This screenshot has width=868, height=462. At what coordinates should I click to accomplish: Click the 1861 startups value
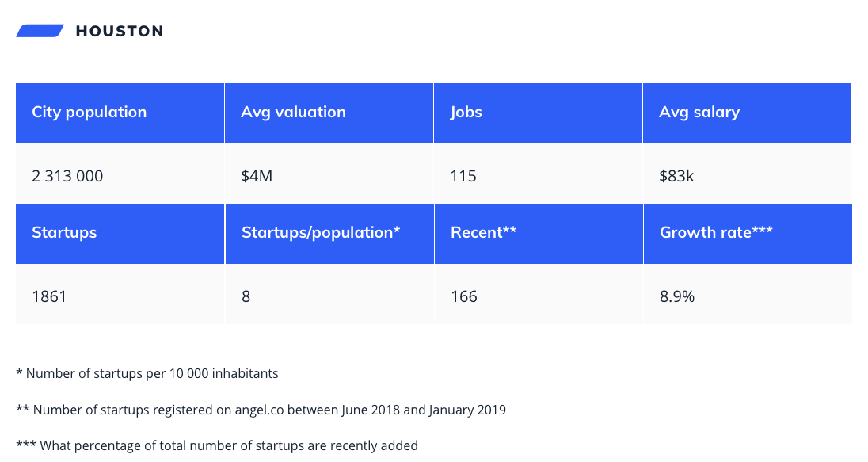coord(49,297)
